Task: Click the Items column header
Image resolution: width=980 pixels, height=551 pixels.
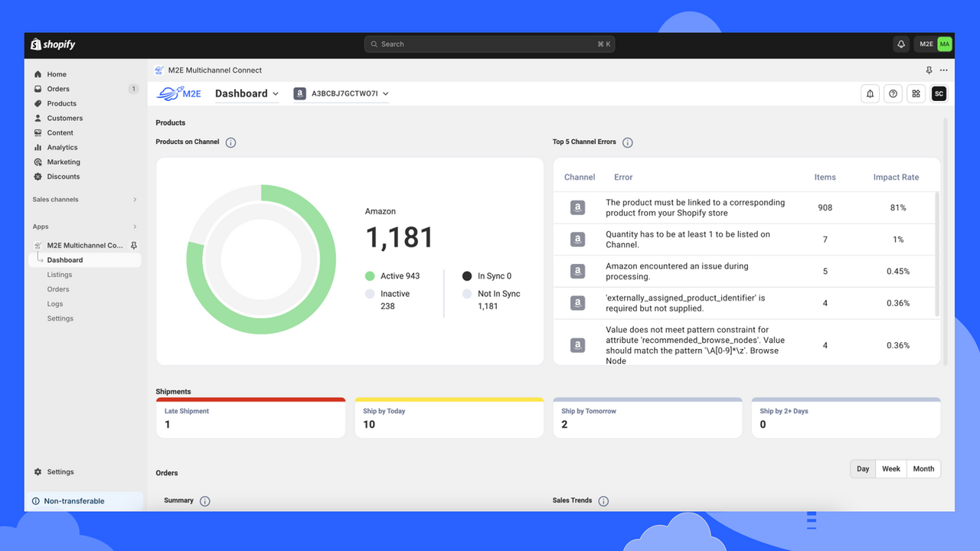Action: 825,177
